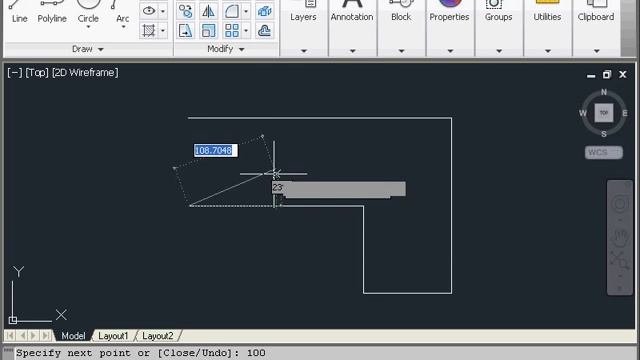
Task: Click the 108.7048 dynamic length input field
Action: tap(216, 151)
